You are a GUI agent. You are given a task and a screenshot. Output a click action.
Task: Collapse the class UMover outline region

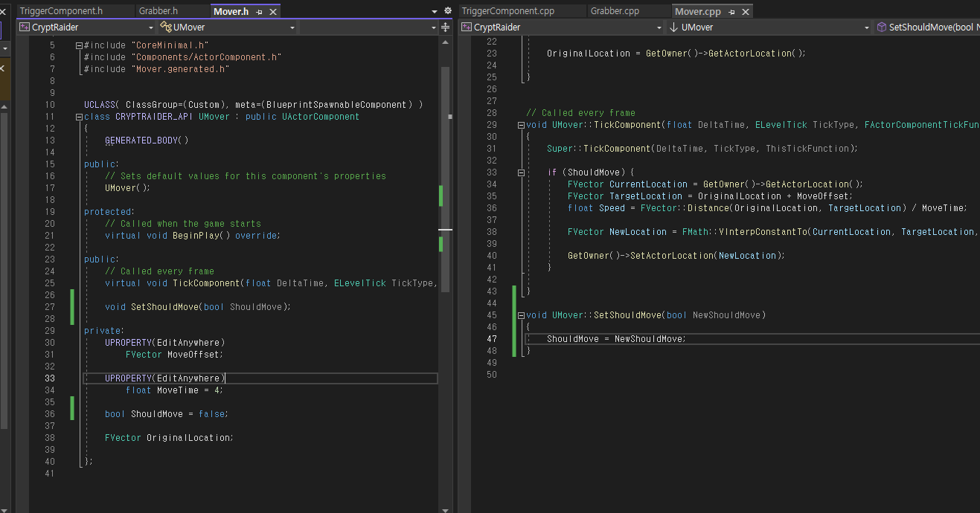(79, 117)
